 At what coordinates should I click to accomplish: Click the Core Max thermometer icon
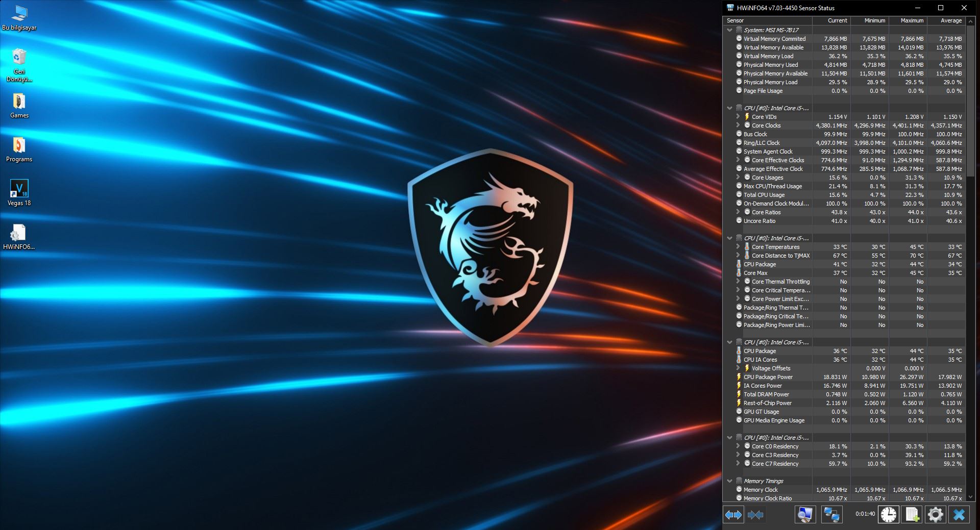point(739,273)
